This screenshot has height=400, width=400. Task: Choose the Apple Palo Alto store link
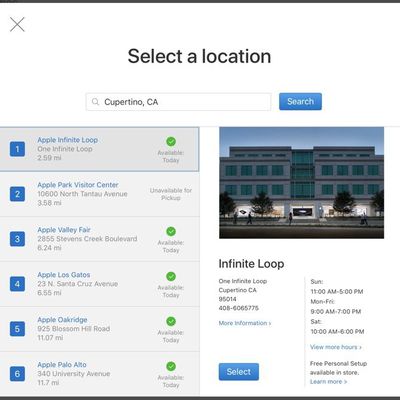pyautogui.click(x=62, y=365)
